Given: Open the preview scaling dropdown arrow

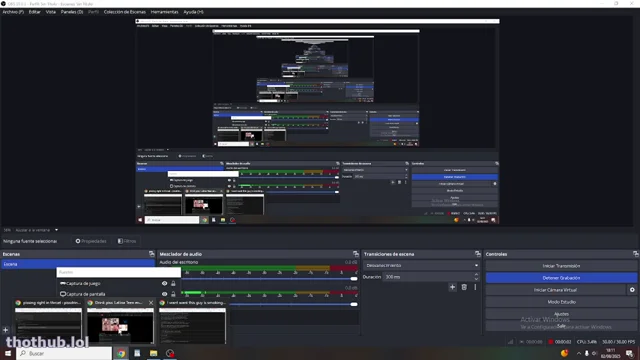Looking at the screenshot, I should 56,230.
